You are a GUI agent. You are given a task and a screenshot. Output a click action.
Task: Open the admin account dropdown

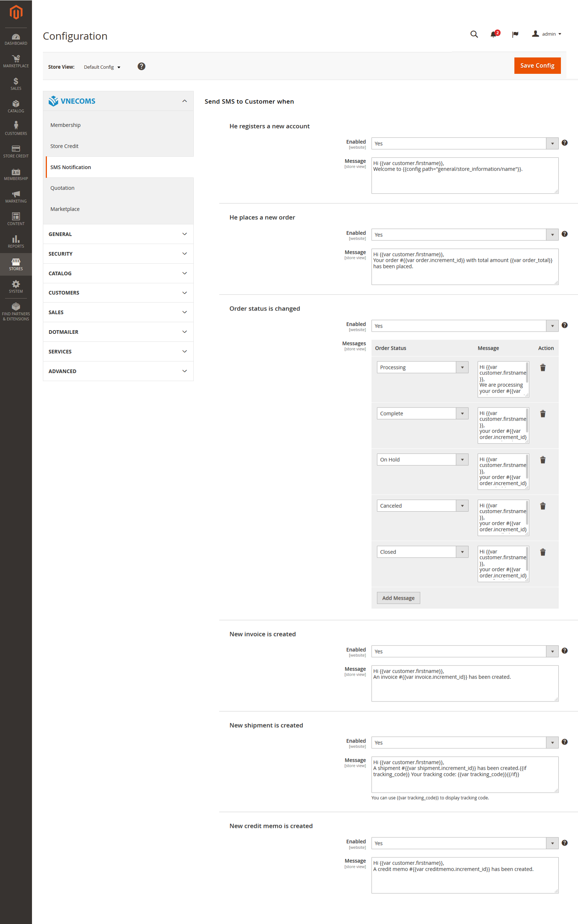point(547,34)
